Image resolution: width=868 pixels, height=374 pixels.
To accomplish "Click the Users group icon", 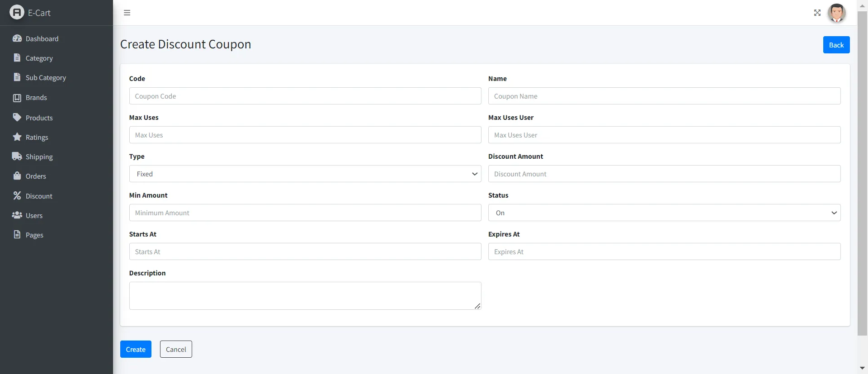I will pyautogui.click(x=17, y=215).
